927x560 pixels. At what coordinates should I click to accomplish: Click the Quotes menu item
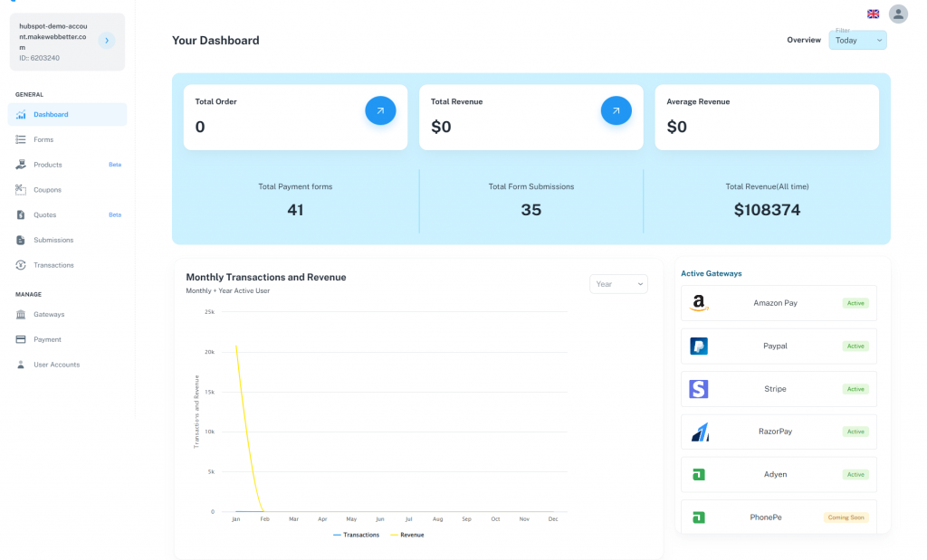44,214
